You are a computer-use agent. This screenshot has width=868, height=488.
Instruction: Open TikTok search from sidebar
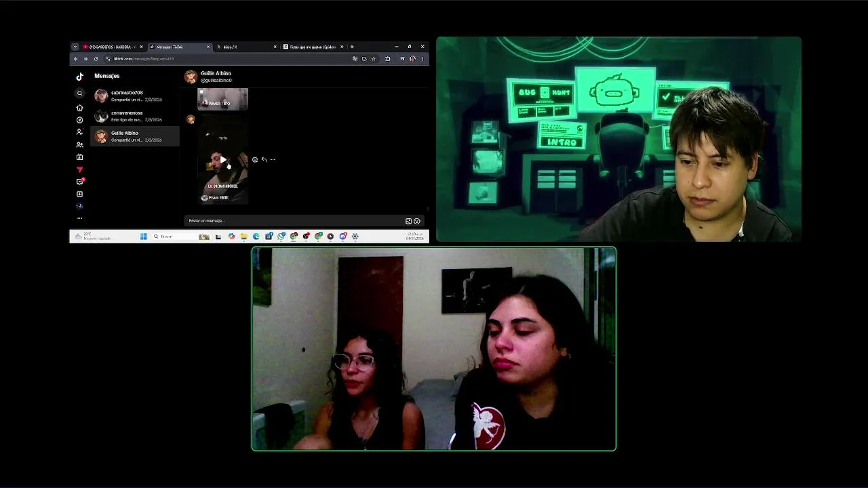coord(79,94)
